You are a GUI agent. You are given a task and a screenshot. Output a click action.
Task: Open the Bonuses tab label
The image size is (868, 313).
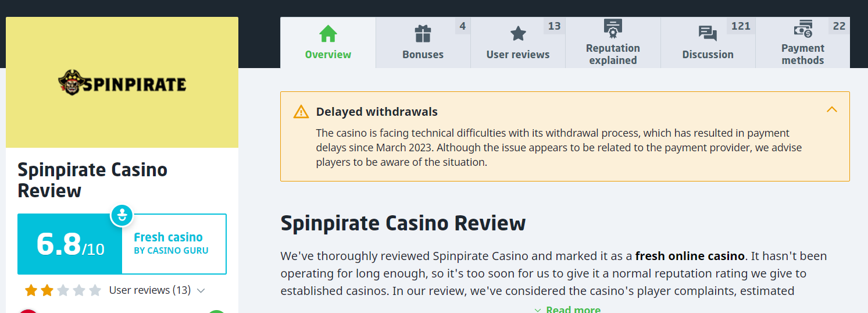coord(423,55)
